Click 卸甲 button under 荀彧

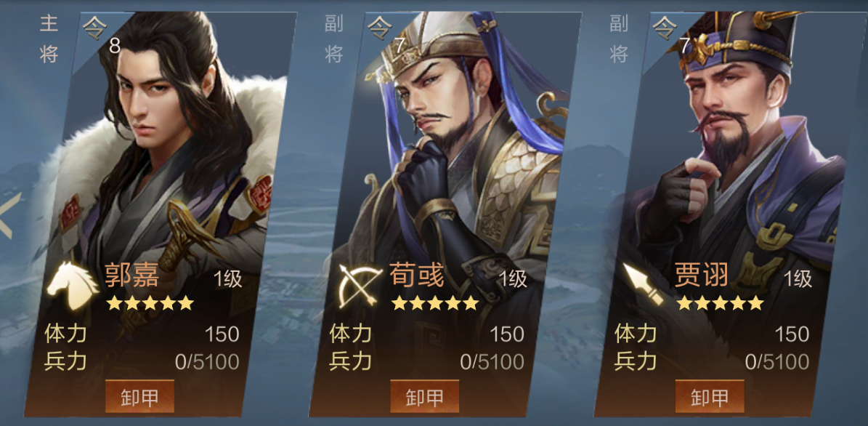tap(425, 397)
